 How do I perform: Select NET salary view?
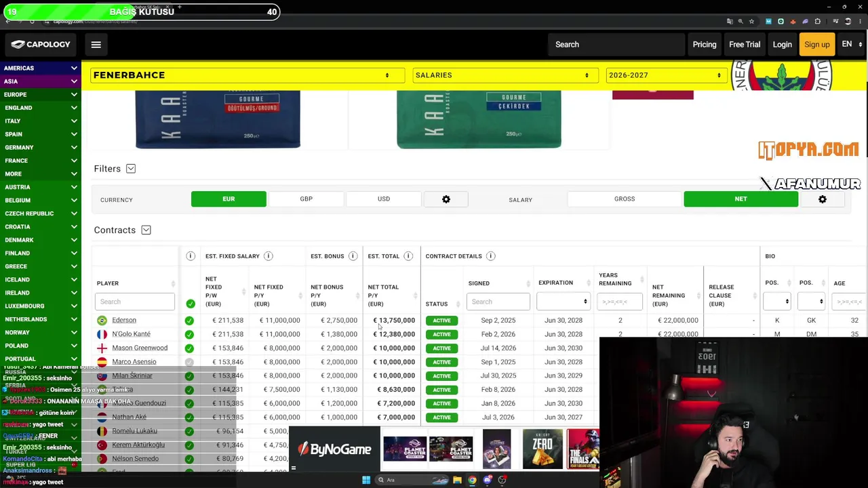point(741,199)
